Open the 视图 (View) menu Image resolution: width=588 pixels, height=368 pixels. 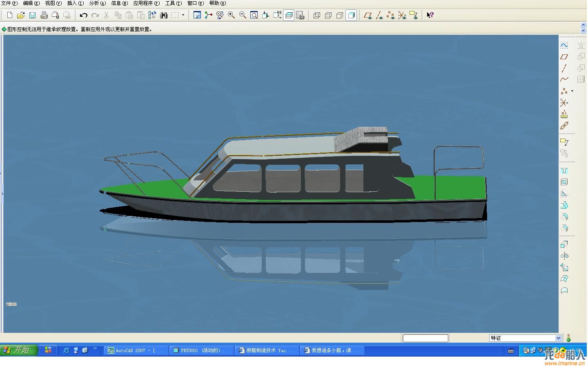[x=53, y=3]
